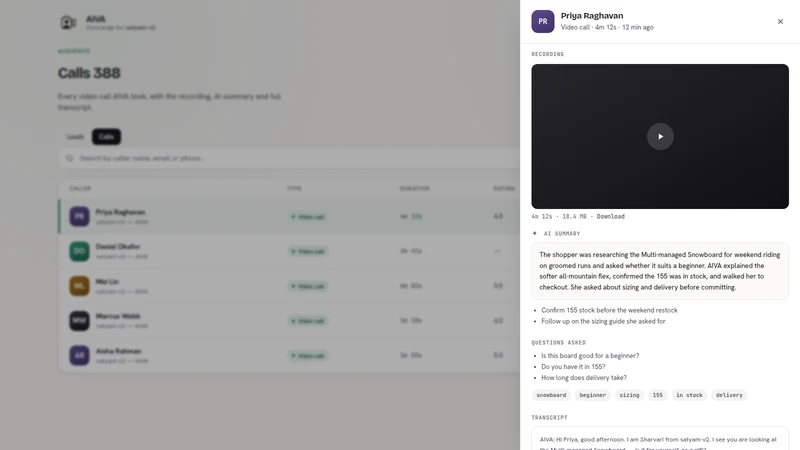Click the PR avatar in calls table
Viewport: 800px width, 450px height.
tap(79, 216)
